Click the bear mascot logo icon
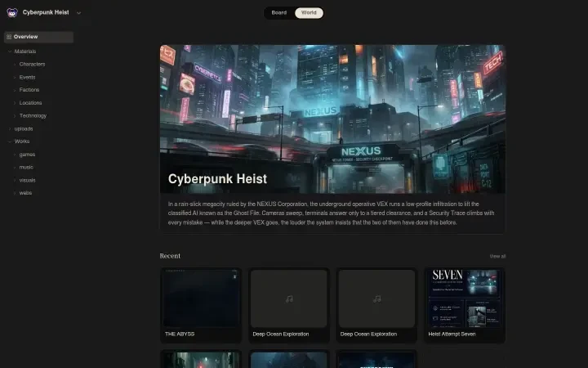The height and width of the screenshot is (368, 588). [x=12, y=13]
